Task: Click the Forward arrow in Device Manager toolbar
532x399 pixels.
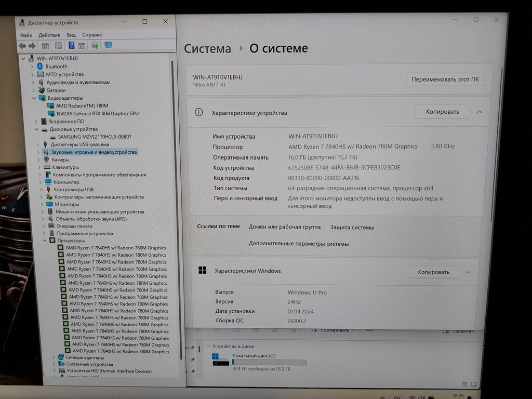Action: 32,46
